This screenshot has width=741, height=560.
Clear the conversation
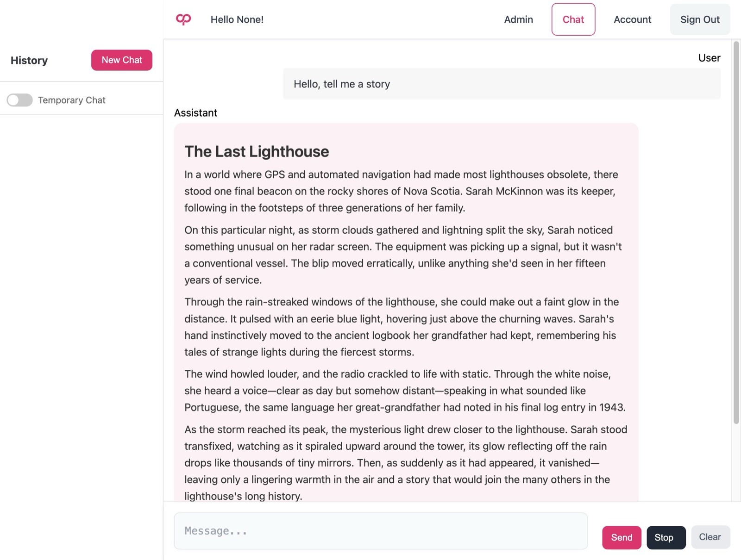coord(710,537)
